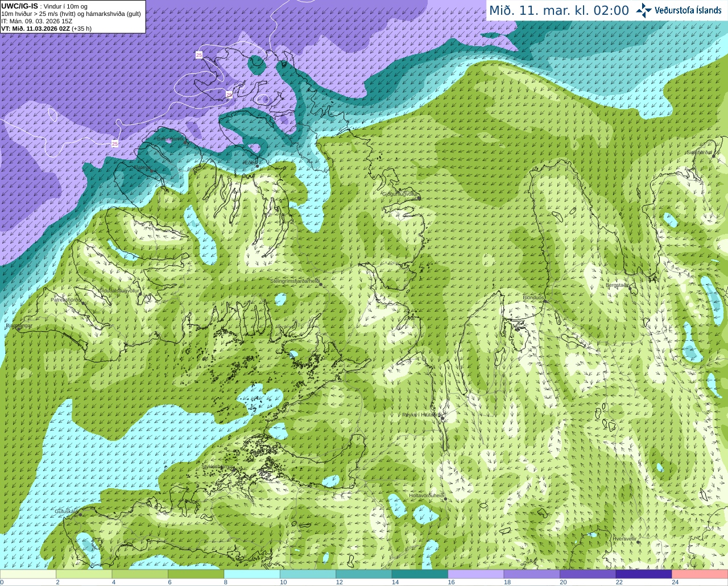Click the IT: Mán. 09. 03. 2026 15Z line
The width and height of the screenshot is (728, 586).
click(37, 21)
